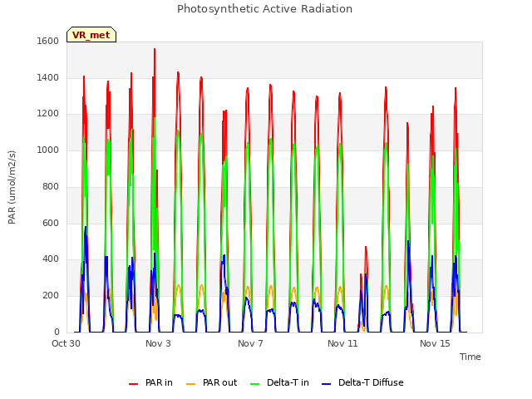Click the Oct 30 x-axis tick label
Screen dimensions: 532x399
pyautogui.click(x=66, y=343)
